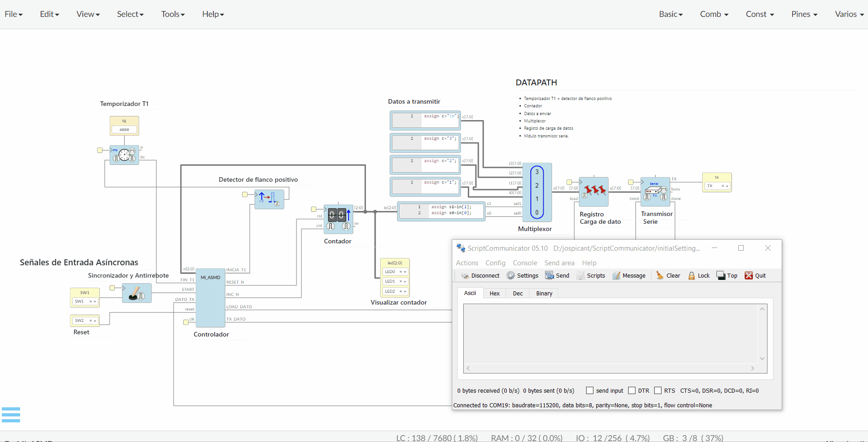Click the DATAPATH heading text
The image size is (868, 442).
(536, 83)
